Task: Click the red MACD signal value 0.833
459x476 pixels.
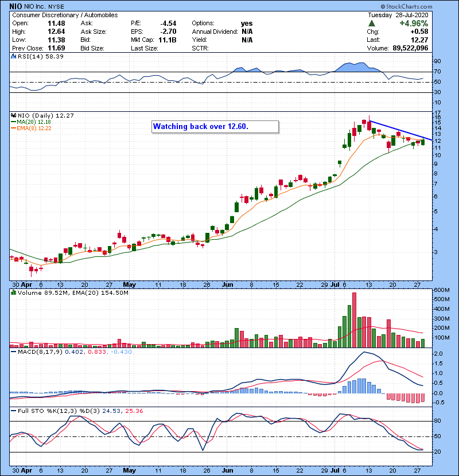Action: (97, 352)
